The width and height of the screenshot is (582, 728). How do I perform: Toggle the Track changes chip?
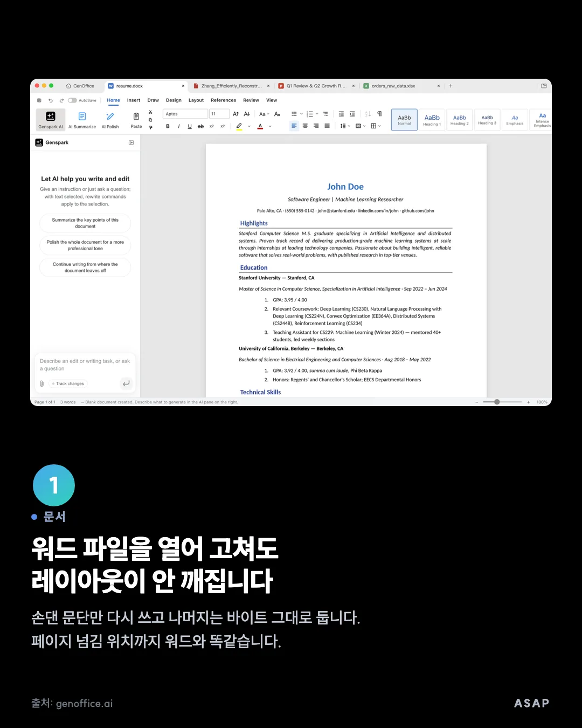click(68, 383)
